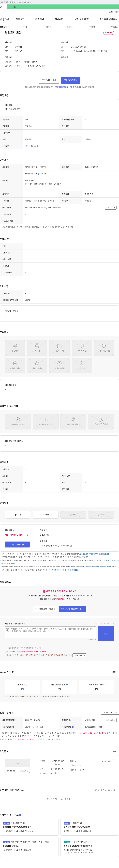This screenshot has height=868, width=119.
Task: Toggle the 열람제한 option for company
Action: [24, 771]
